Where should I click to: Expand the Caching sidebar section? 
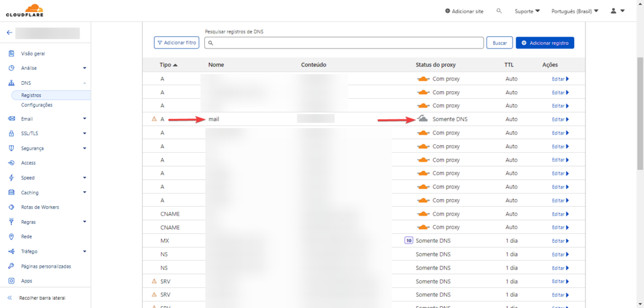85,192
